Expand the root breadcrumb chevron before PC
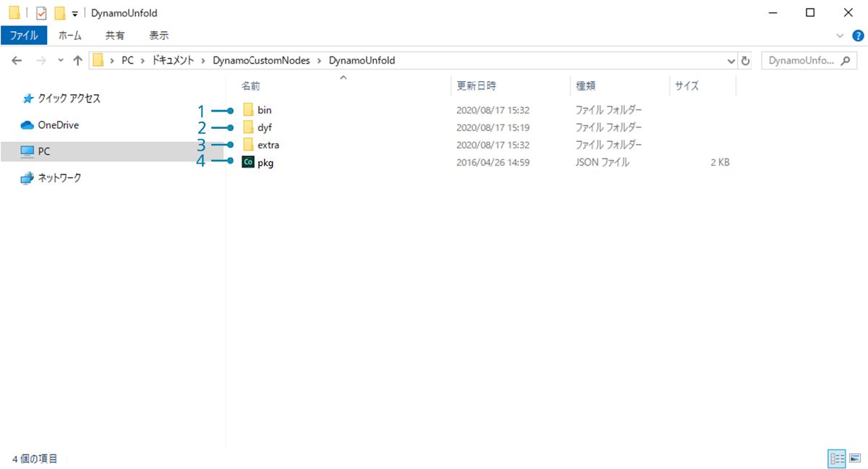 pyautogui.click(x=113, y=61)
